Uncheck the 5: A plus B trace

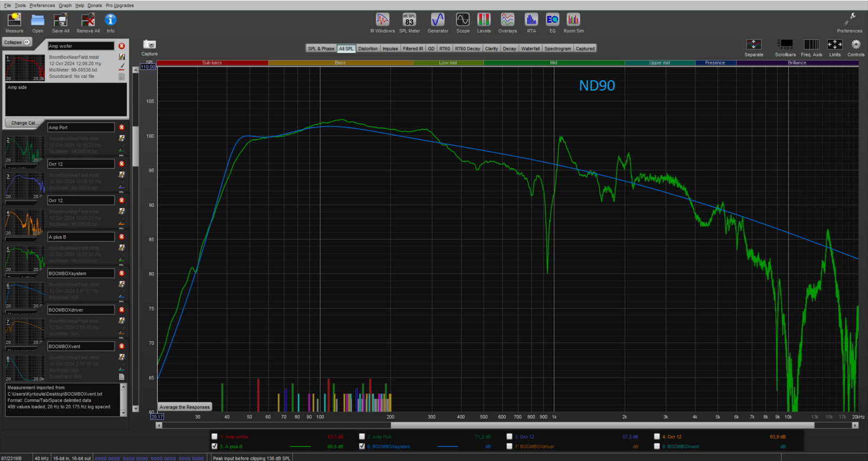click(214, 446)
